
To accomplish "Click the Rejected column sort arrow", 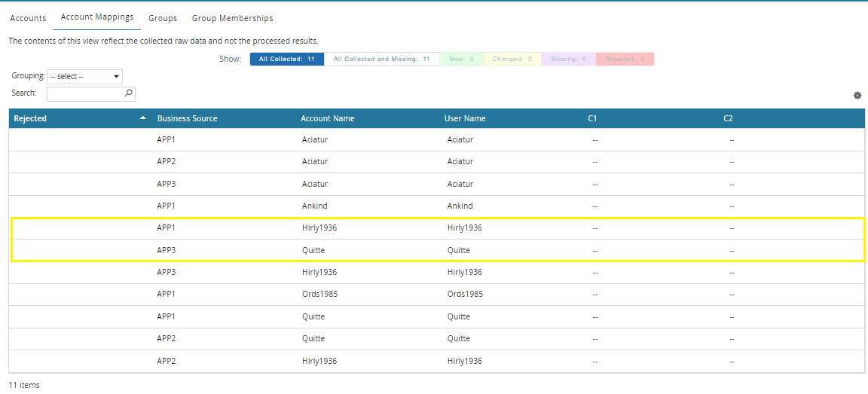I will [143, 118].
